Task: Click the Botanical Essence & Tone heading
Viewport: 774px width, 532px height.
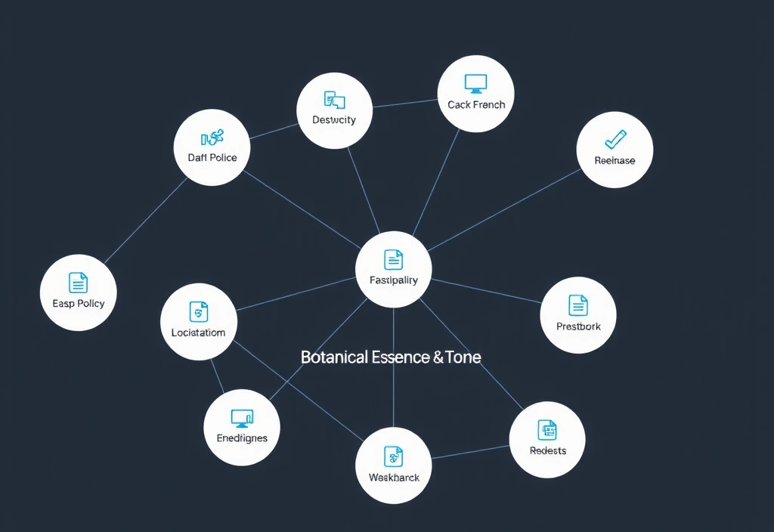Action: 390,356
